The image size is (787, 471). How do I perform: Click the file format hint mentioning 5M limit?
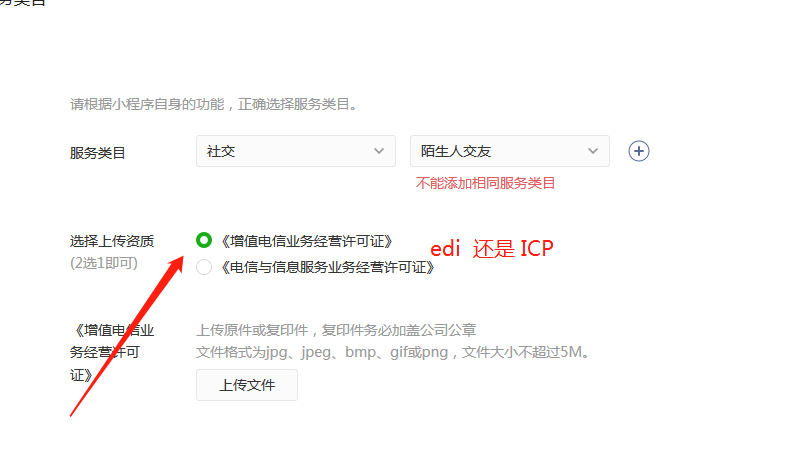tap(392, 352)
